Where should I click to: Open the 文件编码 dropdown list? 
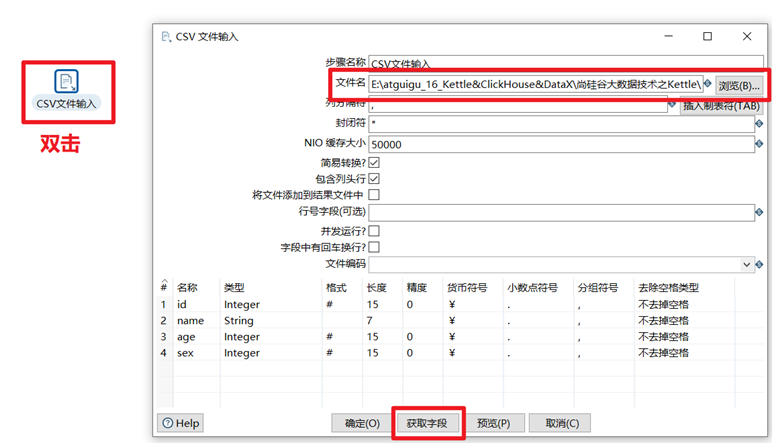pos(746,264)
